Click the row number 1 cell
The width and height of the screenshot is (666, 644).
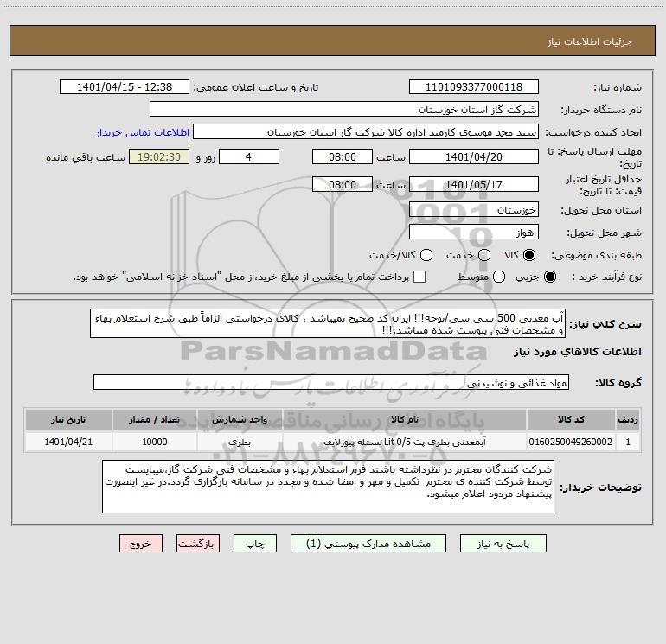[x=628, y=442]
